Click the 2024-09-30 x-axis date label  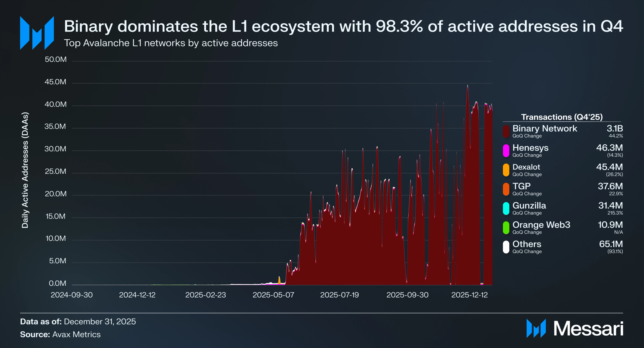[x=72, y=295]
